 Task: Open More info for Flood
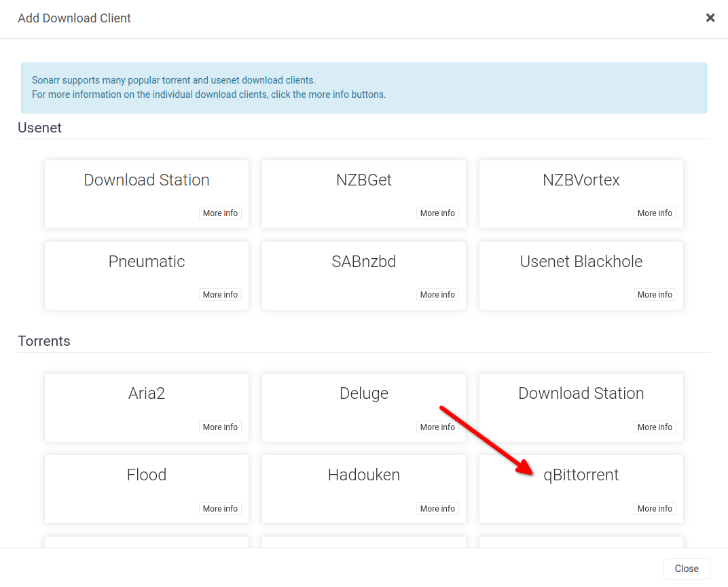pyautogui.click(x=220, y=508)
